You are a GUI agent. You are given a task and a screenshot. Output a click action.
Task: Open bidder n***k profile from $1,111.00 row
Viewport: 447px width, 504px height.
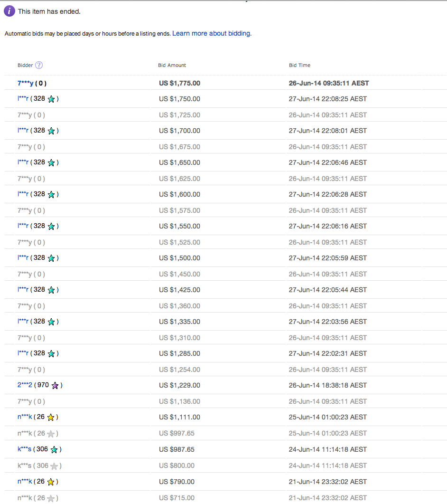point(24,417)
